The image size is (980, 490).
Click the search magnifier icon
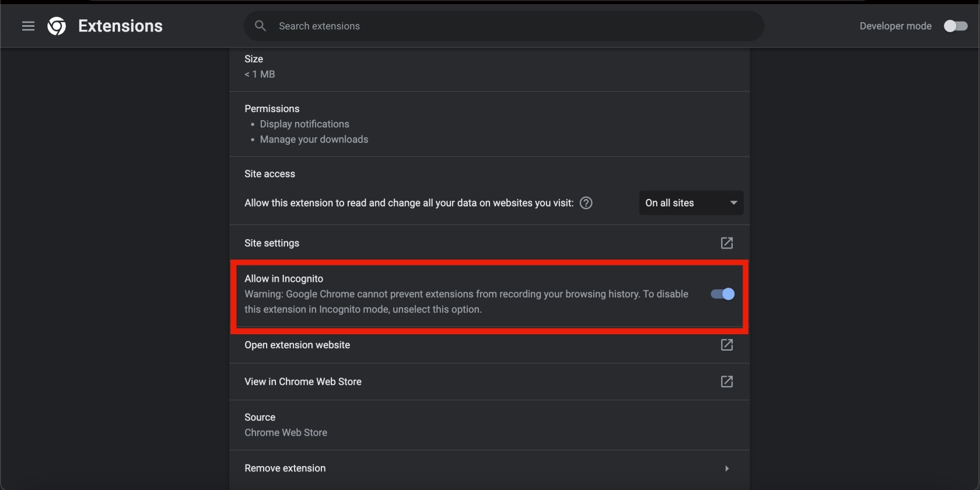[x=260, y=26]
